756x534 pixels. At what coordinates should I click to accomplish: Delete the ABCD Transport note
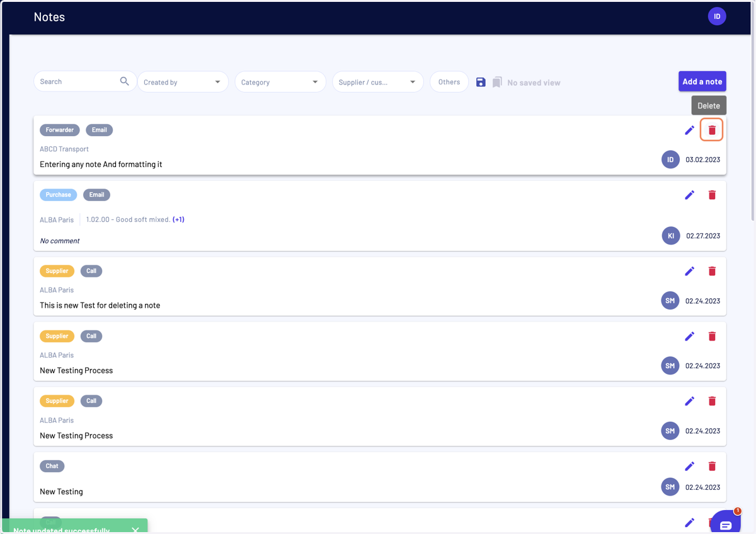712,130
